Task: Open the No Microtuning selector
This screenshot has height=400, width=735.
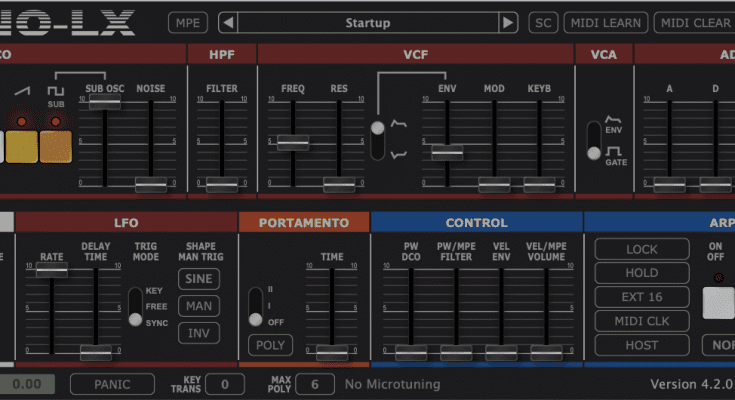Action: tap(396, 384)
